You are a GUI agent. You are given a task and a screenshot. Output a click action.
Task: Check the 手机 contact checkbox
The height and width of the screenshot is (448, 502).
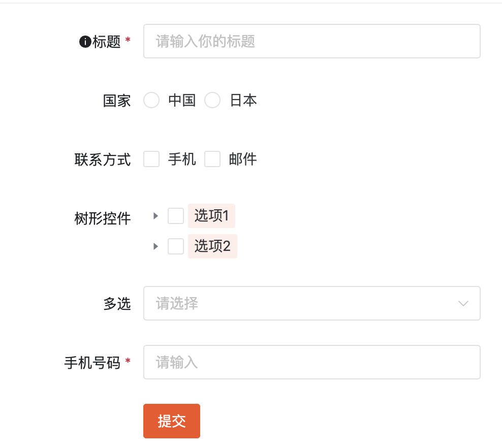pyautogui.click(x=151, y=159)
